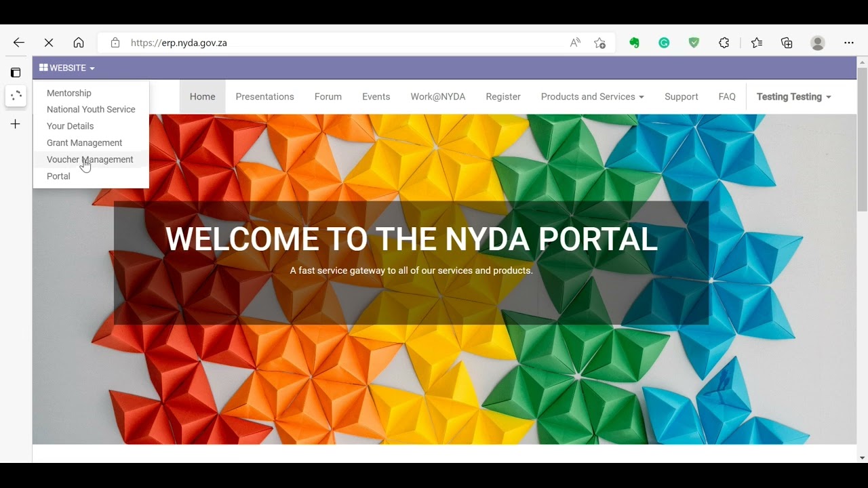The width and height of the screenshot is (868, 488).
Task: Go to the Home nav tab
Action: point(202,97)
